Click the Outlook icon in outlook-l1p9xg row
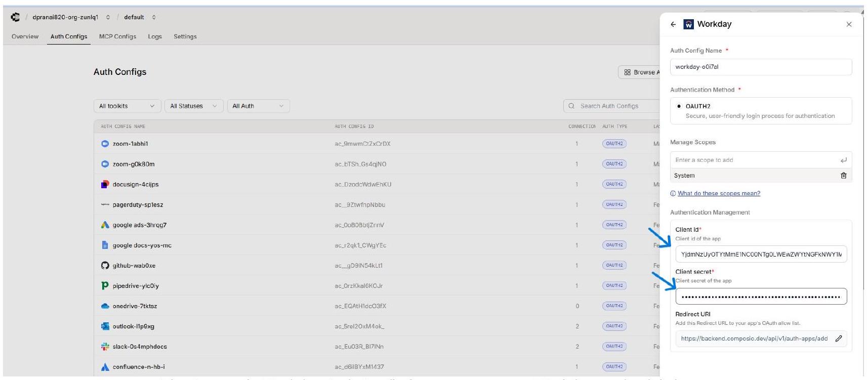This screenshot has width=868, height=380. [x=105, y=326]
